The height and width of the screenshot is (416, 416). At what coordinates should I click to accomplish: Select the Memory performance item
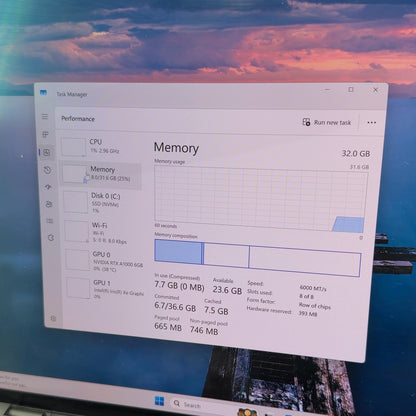[101, 174]
